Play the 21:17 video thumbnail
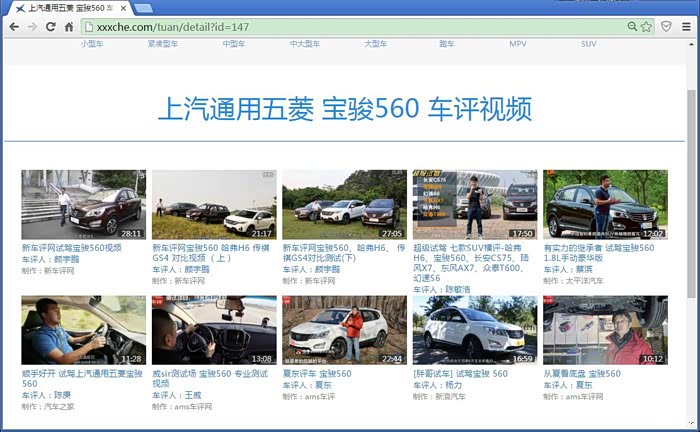The height and width of the screenshot is (432, 700). [214, 204]
